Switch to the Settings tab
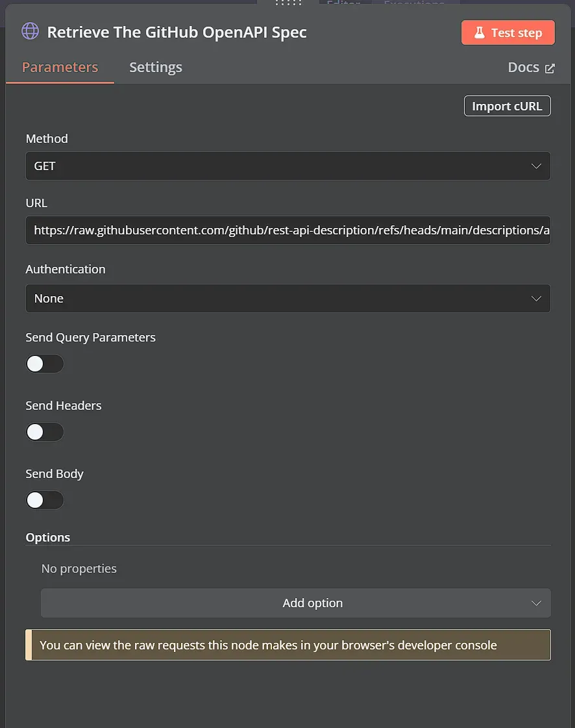575x728 pixels. [155, 67]
